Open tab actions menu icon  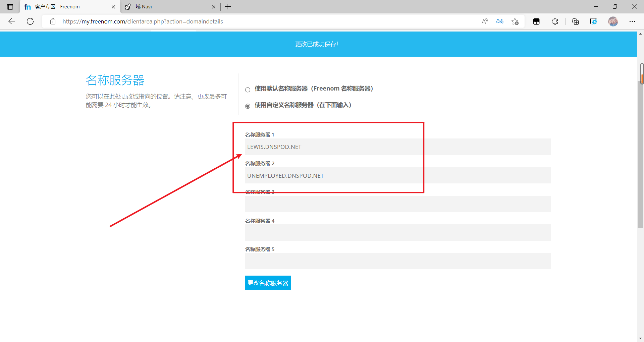(10, 7)
